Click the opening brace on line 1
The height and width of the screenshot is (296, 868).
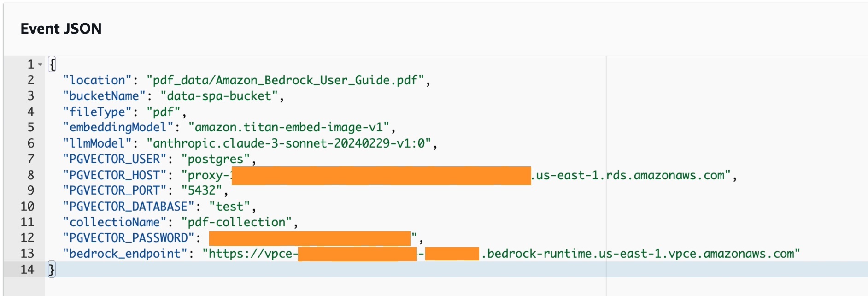(x=52, y=65)
